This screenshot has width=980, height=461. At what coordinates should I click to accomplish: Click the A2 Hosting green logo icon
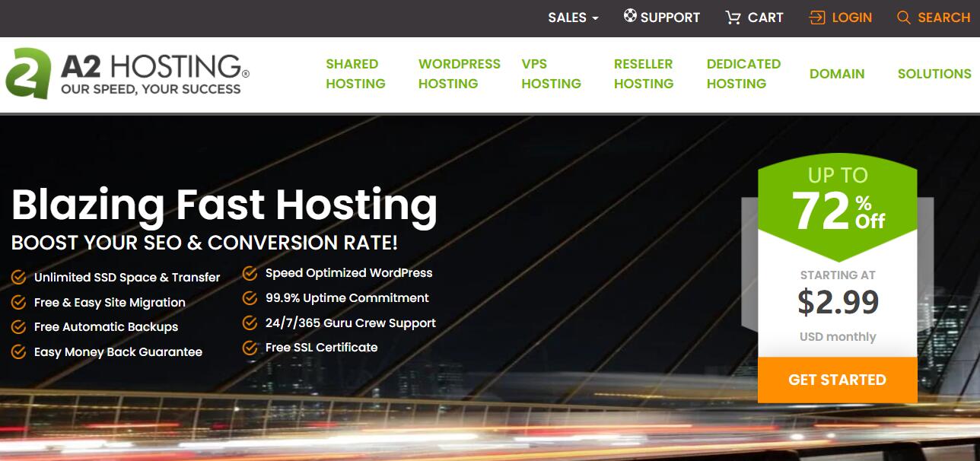click(x=28, y=74)
